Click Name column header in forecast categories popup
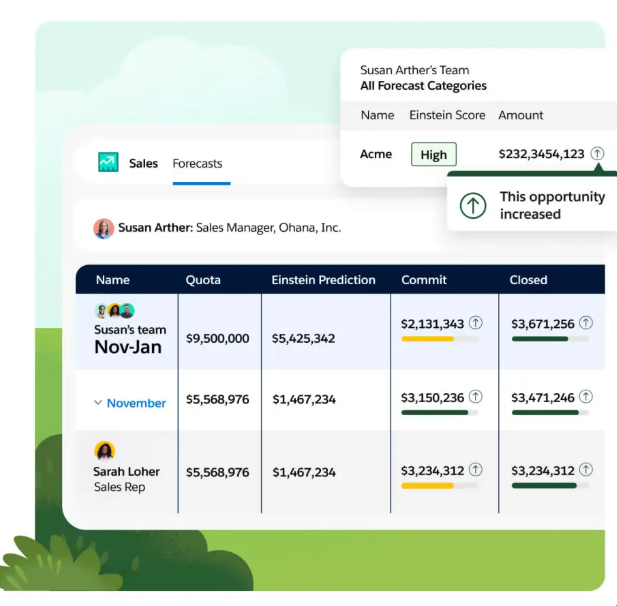The image size is (617, 606). click(377, 115)
